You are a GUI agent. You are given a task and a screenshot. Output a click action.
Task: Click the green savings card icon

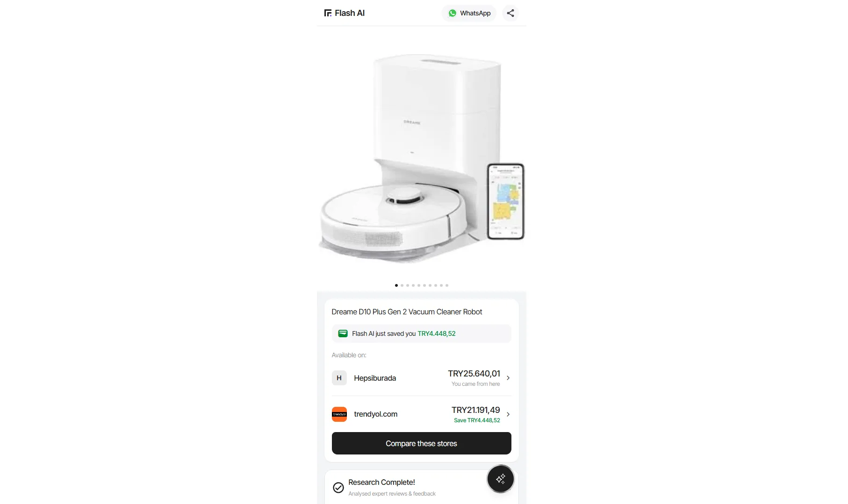click(343, 334)
